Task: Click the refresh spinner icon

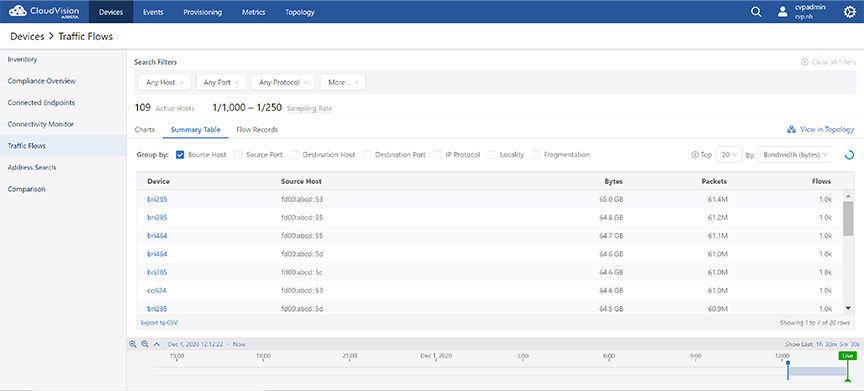Action: [849, 155]
